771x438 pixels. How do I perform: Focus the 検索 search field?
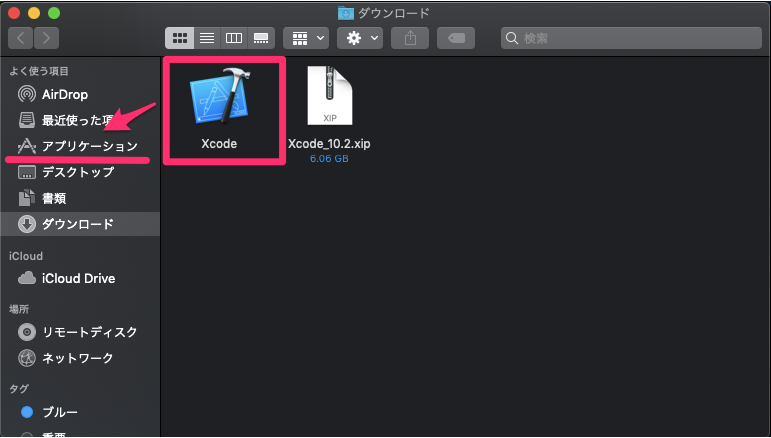631,38
